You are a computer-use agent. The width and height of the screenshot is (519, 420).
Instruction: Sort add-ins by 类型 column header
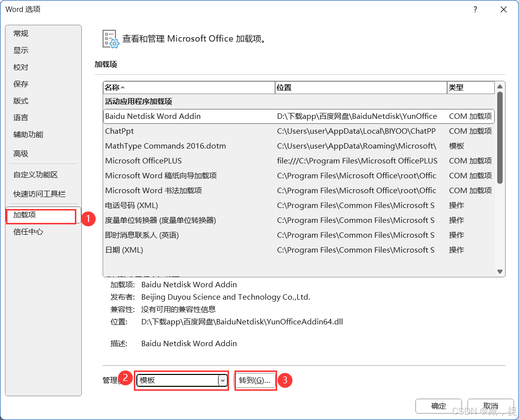pos(471,88)
